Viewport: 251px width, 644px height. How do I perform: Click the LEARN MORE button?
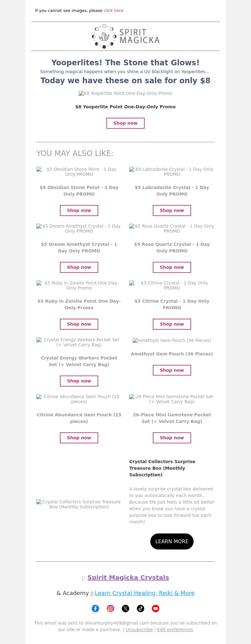(x=172, y=541)
